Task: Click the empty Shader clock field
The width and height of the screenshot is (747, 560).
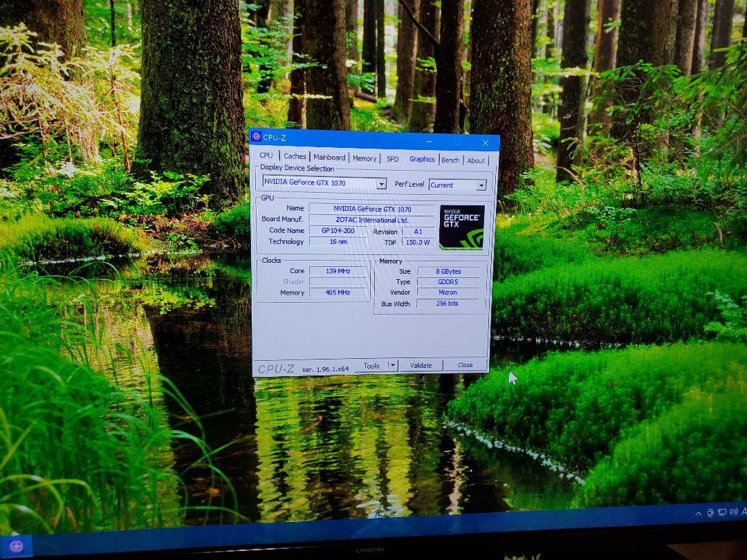Action: 338,282
